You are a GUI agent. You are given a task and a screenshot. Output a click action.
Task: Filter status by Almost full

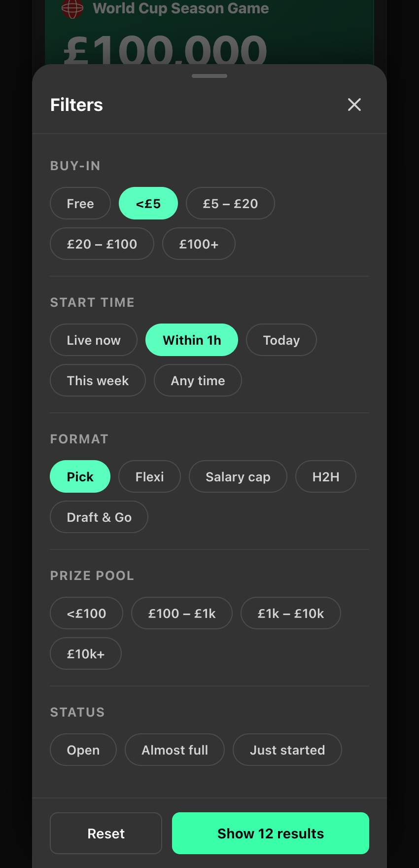coord(175,750)
